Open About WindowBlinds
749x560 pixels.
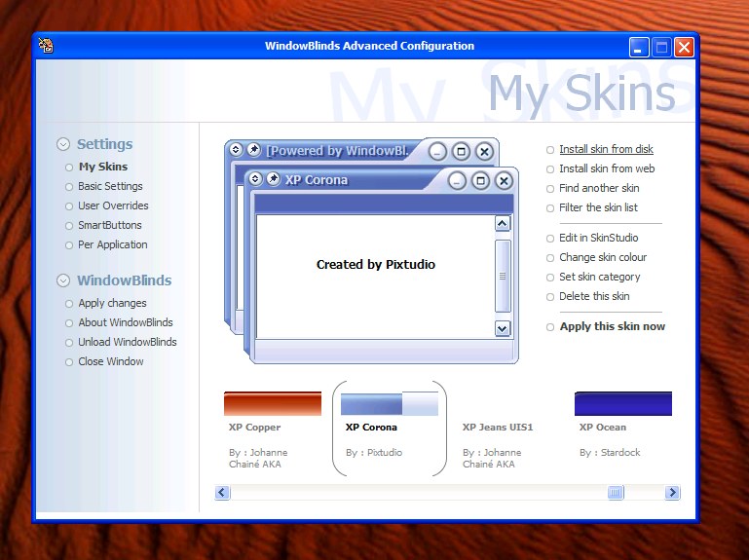[126, 322]
